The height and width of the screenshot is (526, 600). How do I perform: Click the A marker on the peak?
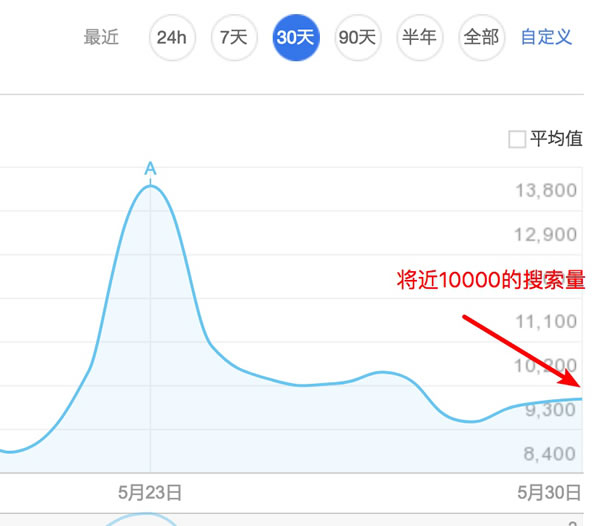pyautogui.click(x=150, y=168)
